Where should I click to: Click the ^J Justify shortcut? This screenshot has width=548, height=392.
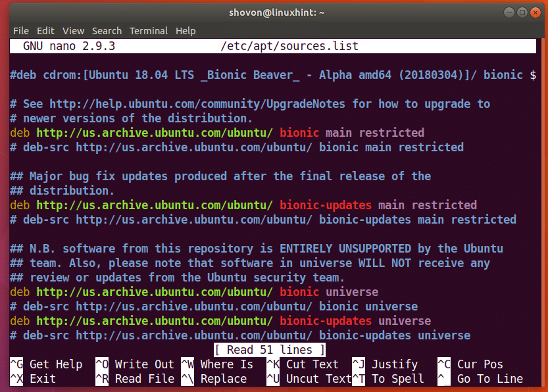[385, 364]
